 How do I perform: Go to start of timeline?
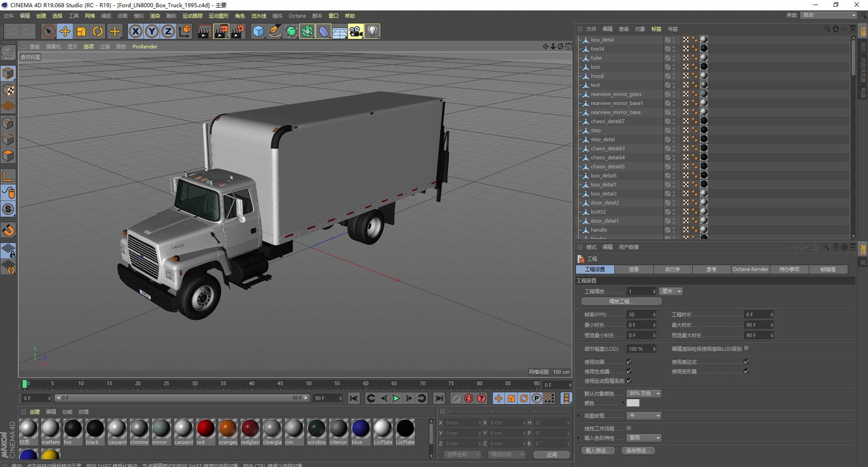pos(354,398)
